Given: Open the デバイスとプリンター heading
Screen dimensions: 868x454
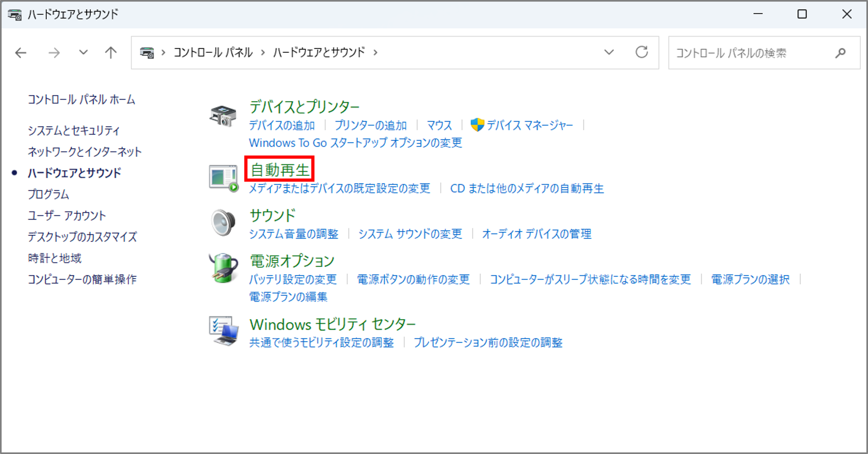Looking at the screenshot, I should 305,107.
